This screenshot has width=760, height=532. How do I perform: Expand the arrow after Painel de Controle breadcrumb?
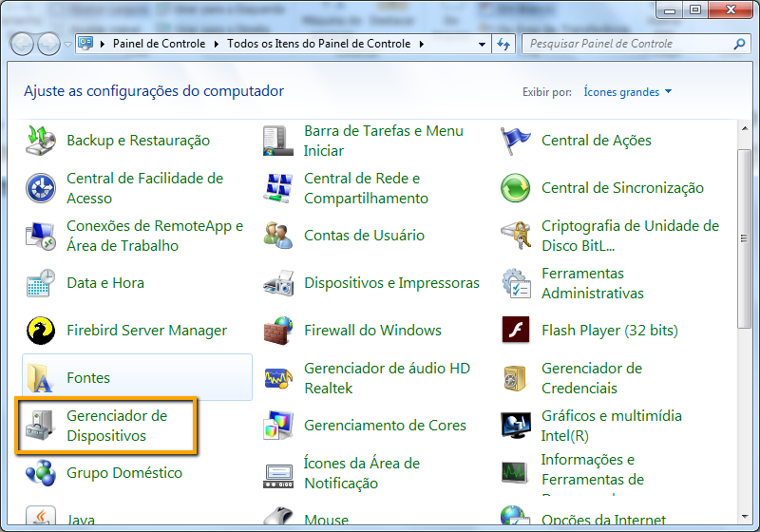[x=217, y=44]
